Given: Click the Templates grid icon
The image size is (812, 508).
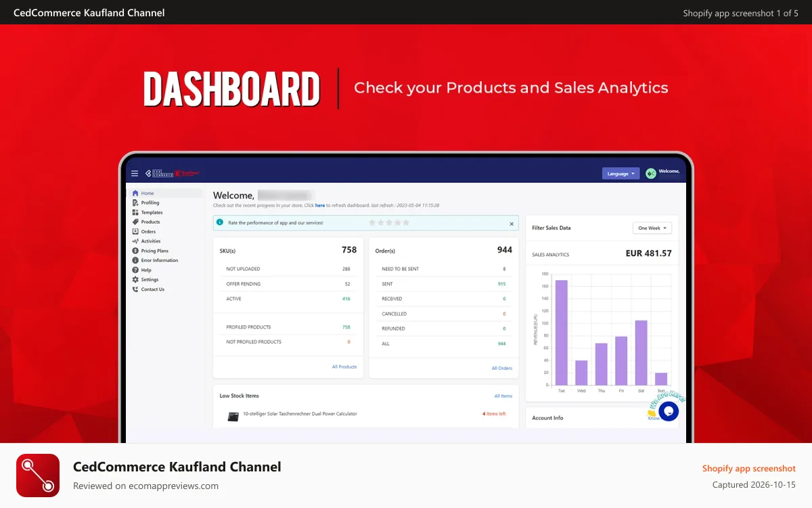Looking at the screenshot, I should click(135, 212).
